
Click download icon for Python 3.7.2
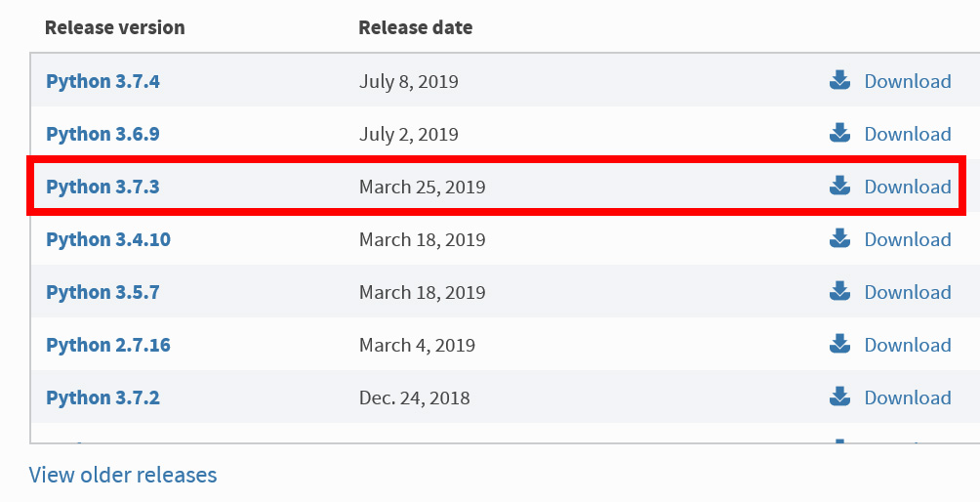[x=839, y=397]
